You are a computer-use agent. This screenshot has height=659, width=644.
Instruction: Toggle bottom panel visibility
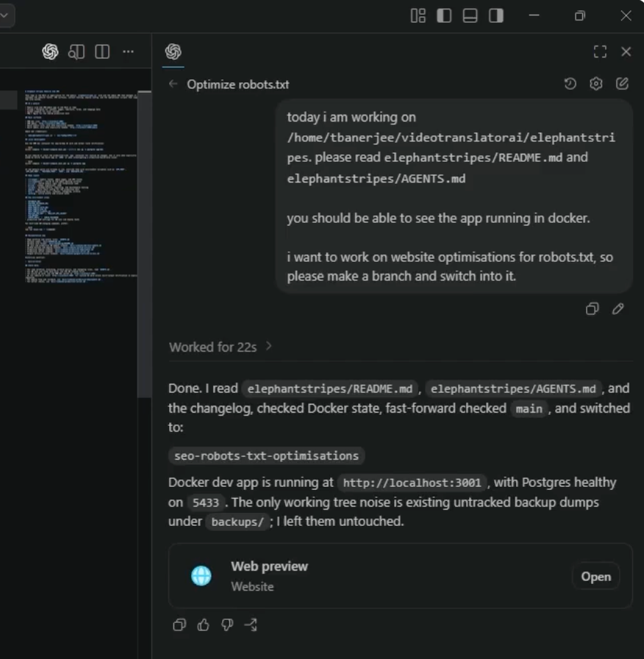pos(470,16)
